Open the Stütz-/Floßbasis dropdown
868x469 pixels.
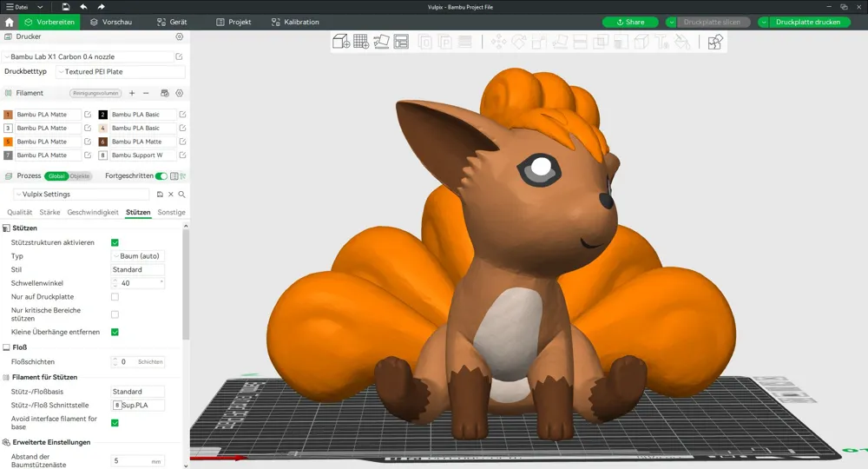[x=138, y=392]
